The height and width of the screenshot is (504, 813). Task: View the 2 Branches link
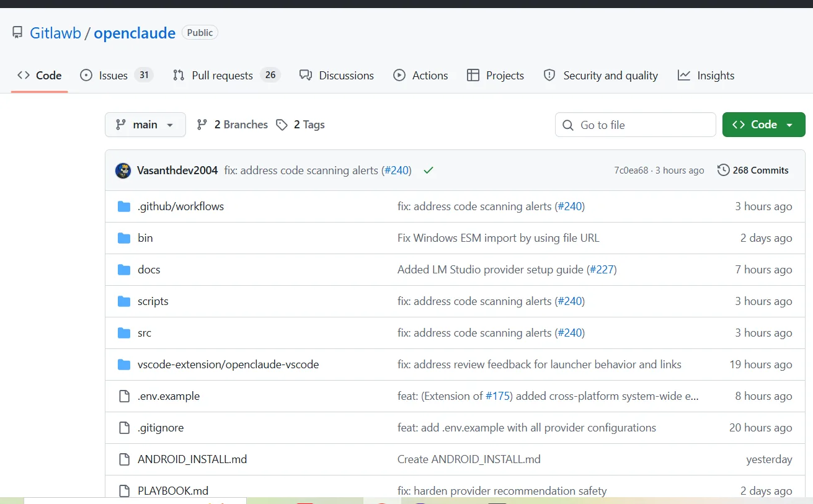232,125
